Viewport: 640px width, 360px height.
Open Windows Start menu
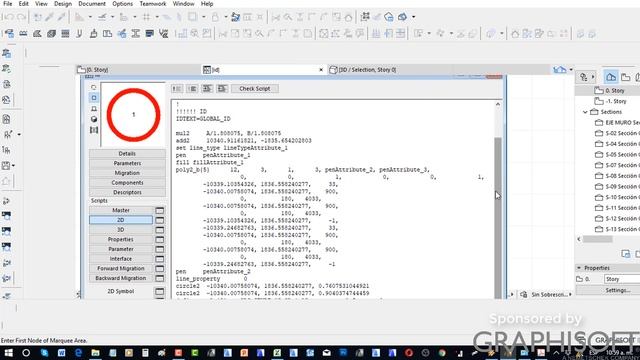click(x=8, y=353)
